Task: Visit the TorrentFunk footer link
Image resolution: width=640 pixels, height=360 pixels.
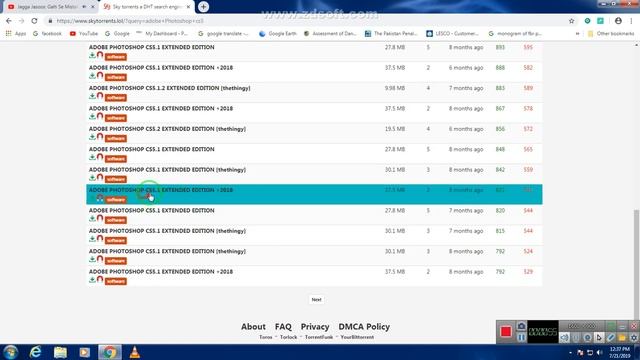Action: pyautogui.click(x=319, y=337)
